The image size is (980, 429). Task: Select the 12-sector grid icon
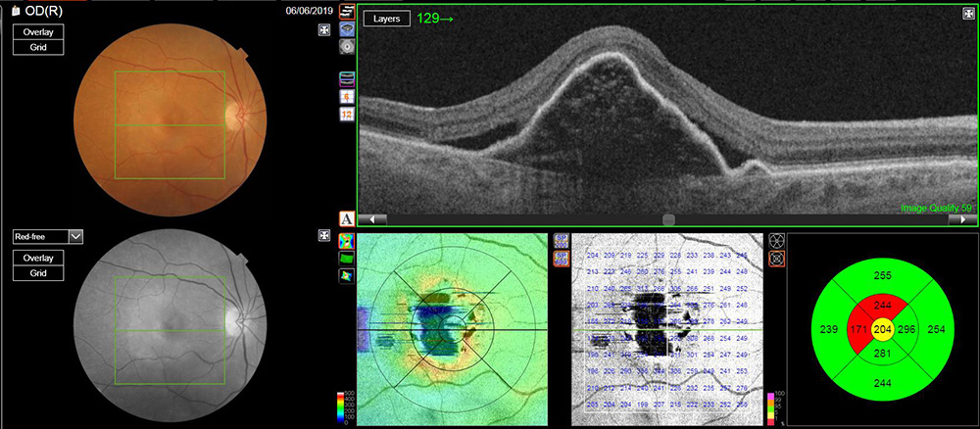pos(347,115)
